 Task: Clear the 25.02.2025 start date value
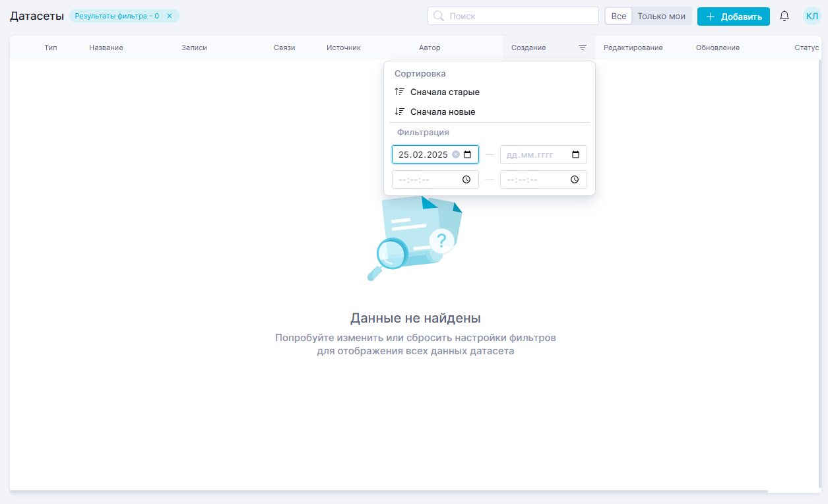[x=456, y=154]
